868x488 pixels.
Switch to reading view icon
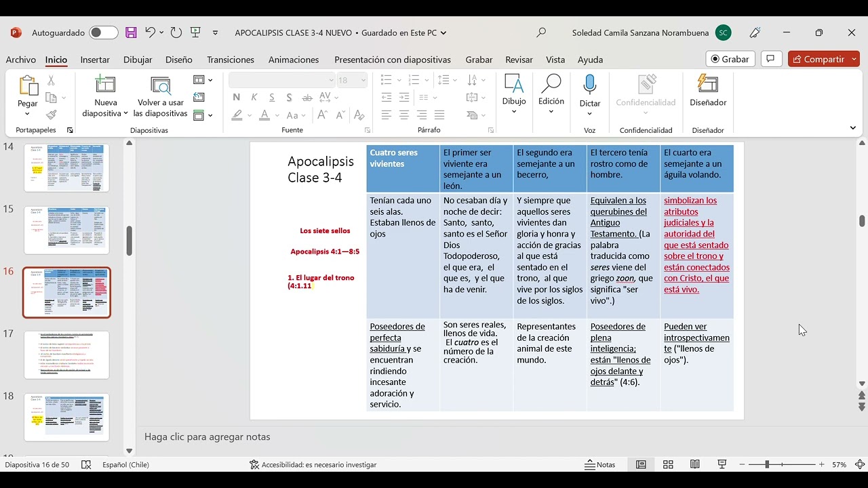click(x=695, y=464)
